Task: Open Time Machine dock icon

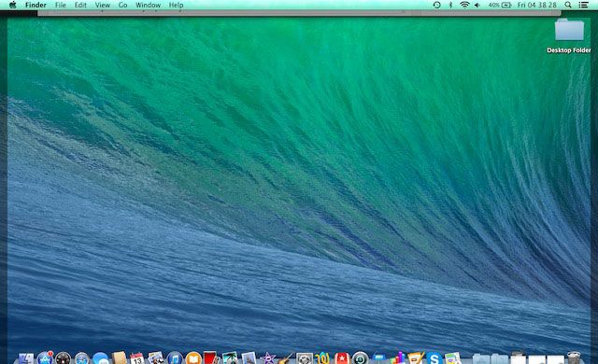Action: click(x=360, y=358)
